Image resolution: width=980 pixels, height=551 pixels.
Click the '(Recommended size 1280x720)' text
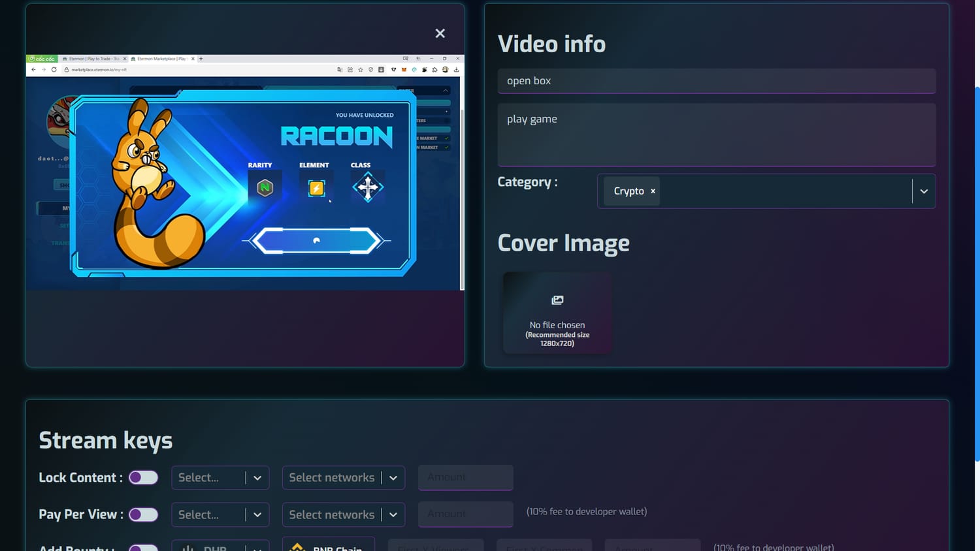click(557, 339)
